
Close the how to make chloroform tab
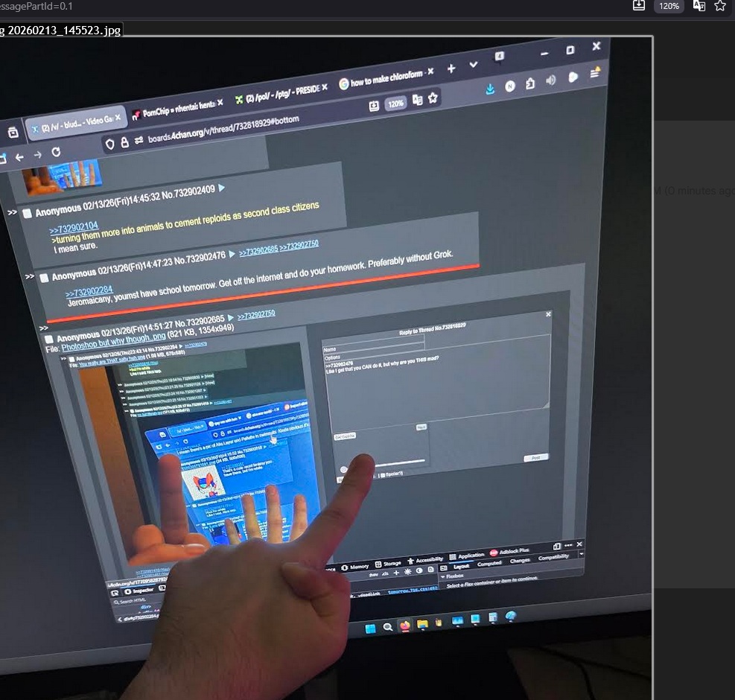pos(430,71)
